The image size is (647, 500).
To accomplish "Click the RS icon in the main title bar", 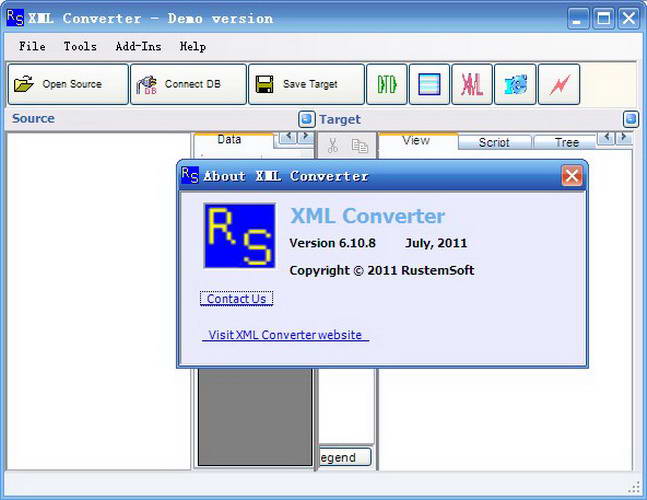I will 15,18.
